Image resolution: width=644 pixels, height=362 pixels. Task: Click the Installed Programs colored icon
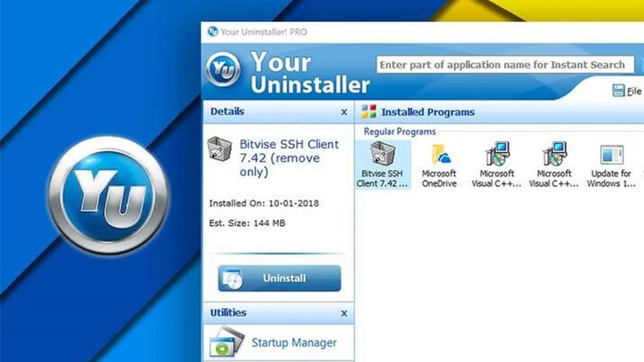(369, 112)
